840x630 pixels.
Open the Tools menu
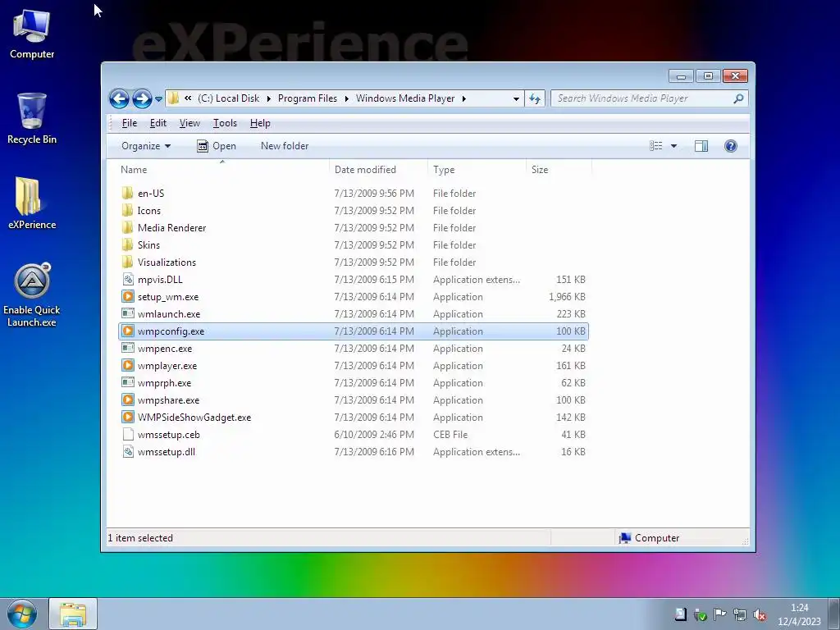[x=225, y=123]
